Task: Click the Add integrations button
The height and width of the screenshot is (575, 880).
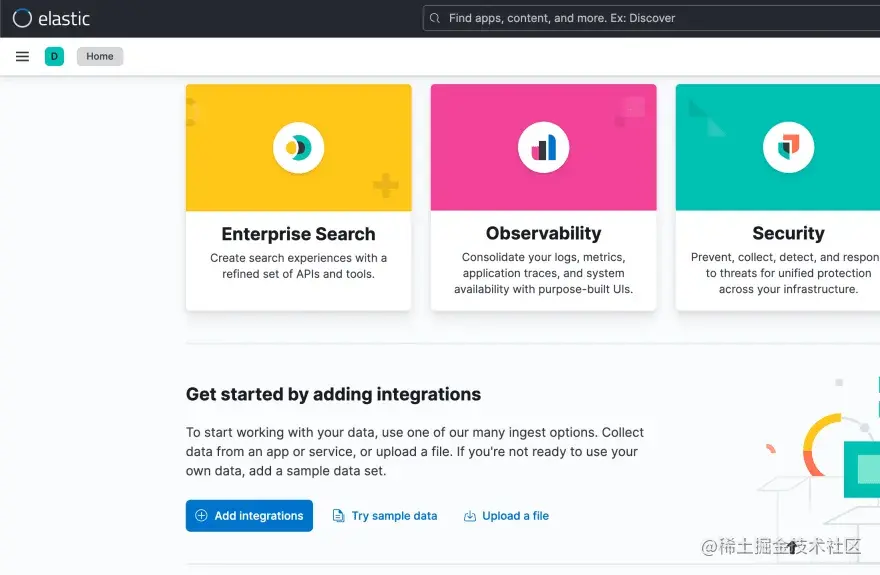Action: 249,516
